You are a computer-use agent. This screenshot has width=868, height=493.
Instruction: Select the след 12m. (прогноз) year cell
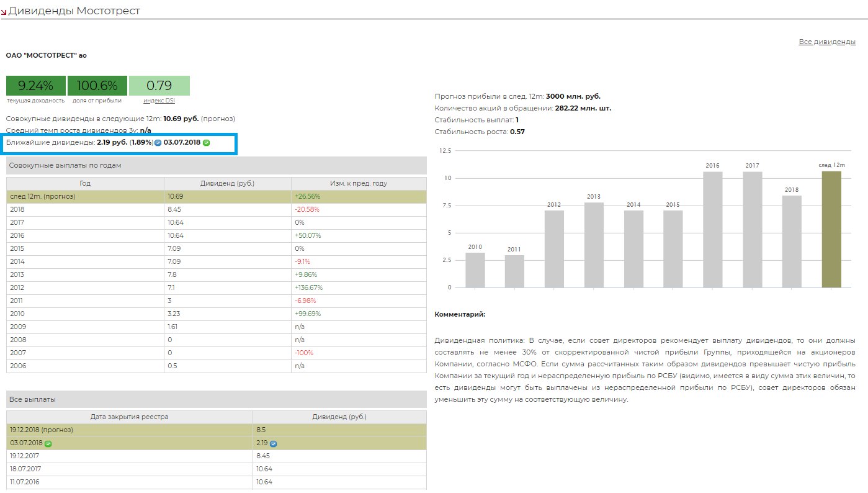pos(85,196)
